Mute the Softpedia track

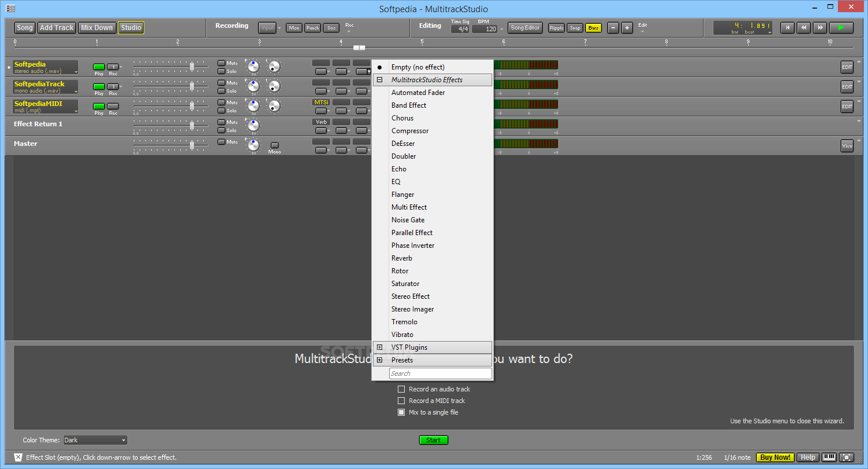point(221,63)
